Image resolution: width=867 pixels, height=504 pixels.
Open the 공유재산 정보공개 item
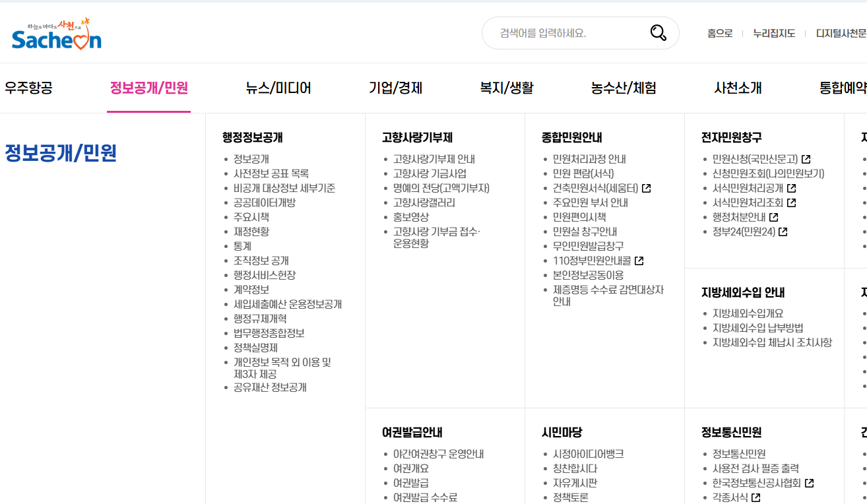click(270, 387)
